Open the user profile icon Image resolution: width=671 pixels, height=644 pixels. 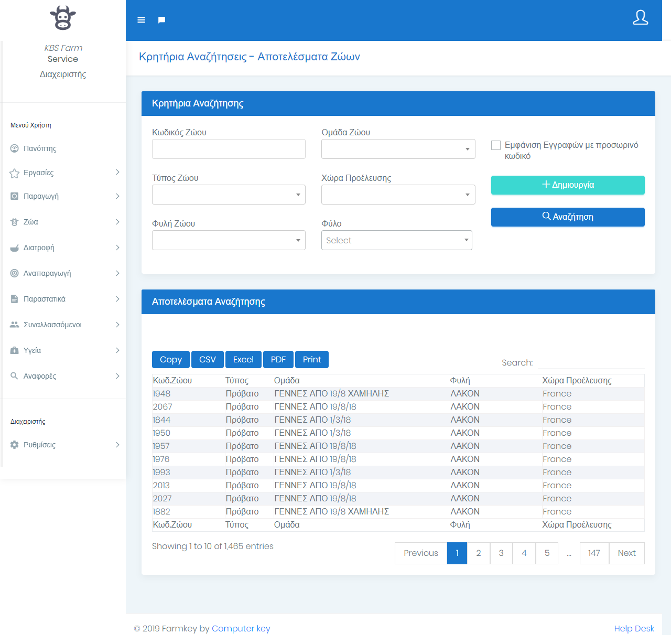[640, 17]
